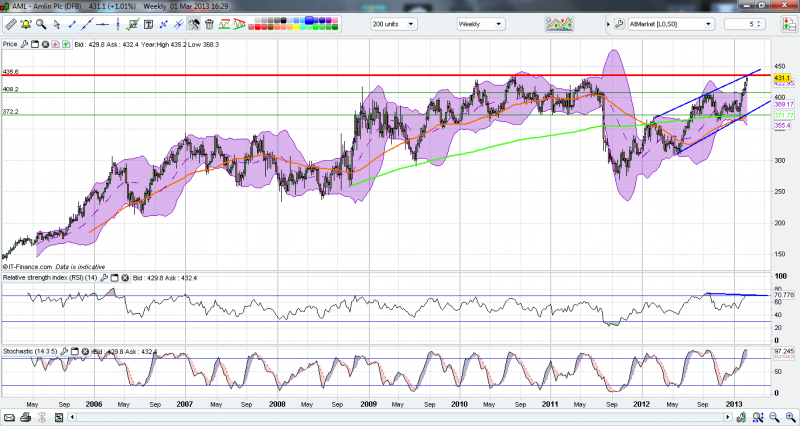Toggle the green arrow button in Price panel
The image size is (800, 426).
click(65, 45)
